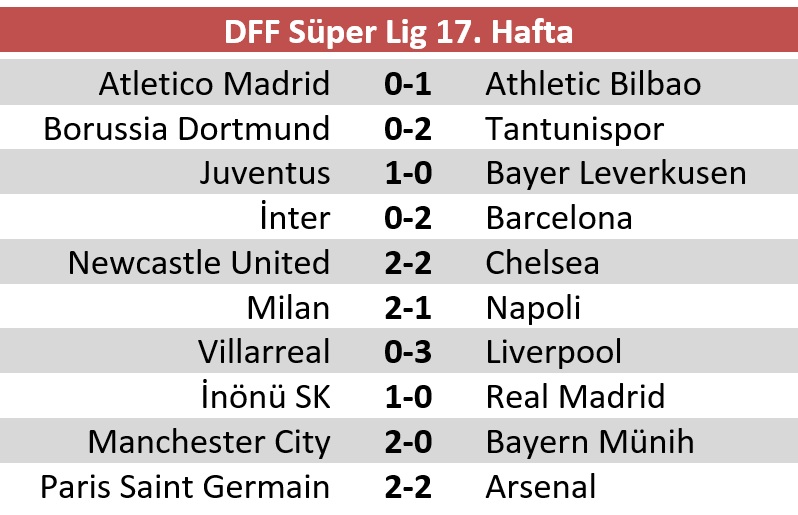Viewport: 798px width, 515px height.
Task: Select Arsenal in the last row
Action: pos(540,487)
